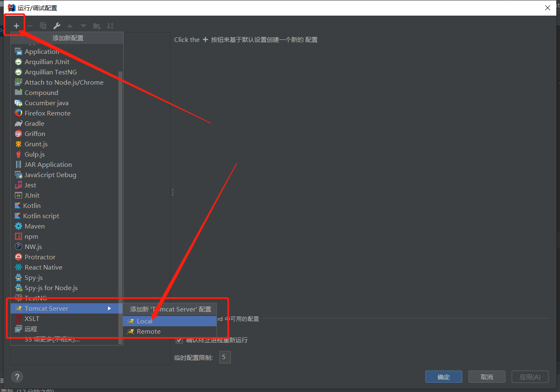Select the Maven gear icon entry
Viewport: 560px width, 392px height.
pos(18,226)
